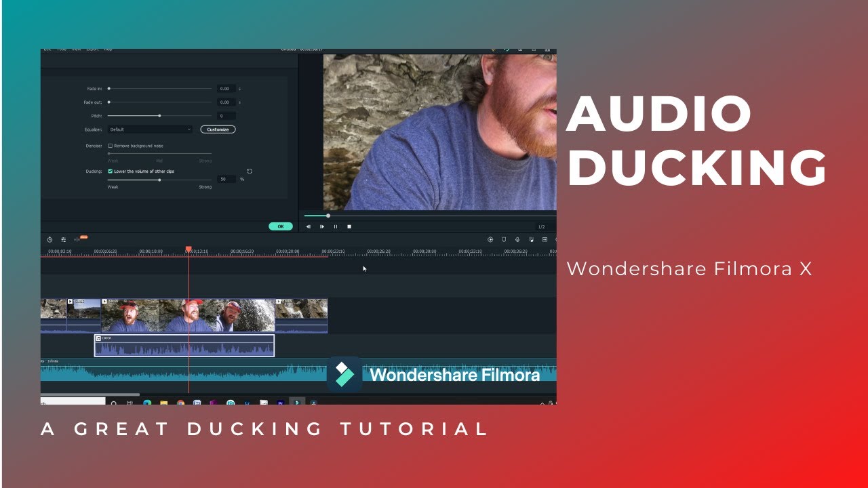Enable the Remove background noise checkbox
868x488 pixels.
pos(110,146)
